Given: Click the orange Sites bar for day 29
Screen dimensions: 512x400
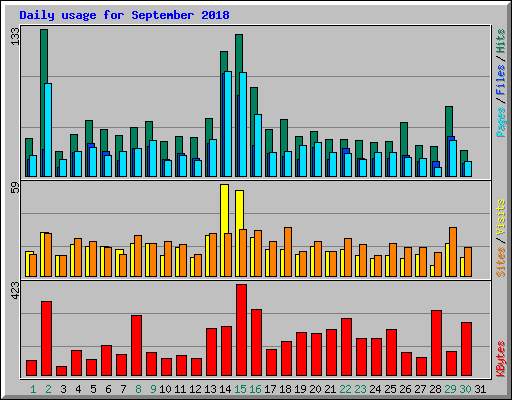Looking at the screenshot, I should tap(453, 252).
